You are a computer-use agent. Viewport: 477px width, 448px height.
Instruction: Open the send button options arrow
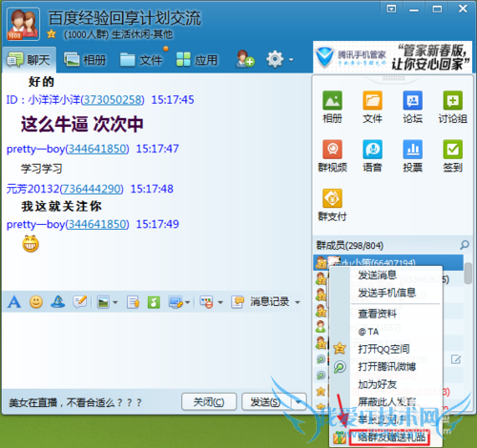pyautogui.click(x=299, y=402)
